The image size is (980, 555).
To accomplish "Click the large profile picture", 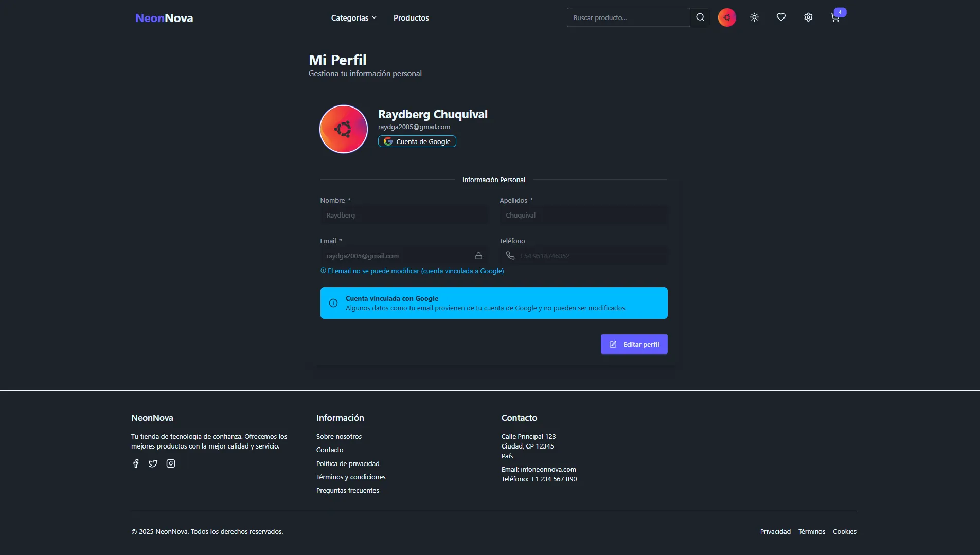I will [344, 129].
